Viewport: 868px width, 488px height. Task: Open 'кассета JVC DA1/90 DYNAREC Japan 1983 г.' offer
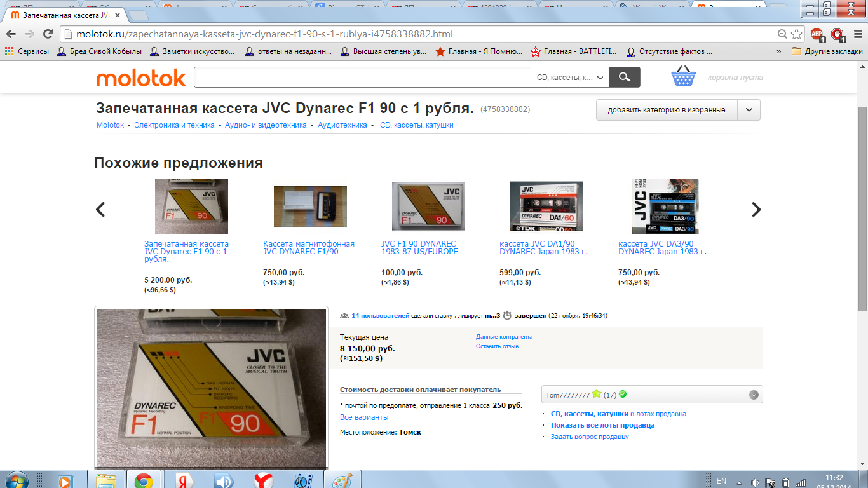[x=544, y=248]
